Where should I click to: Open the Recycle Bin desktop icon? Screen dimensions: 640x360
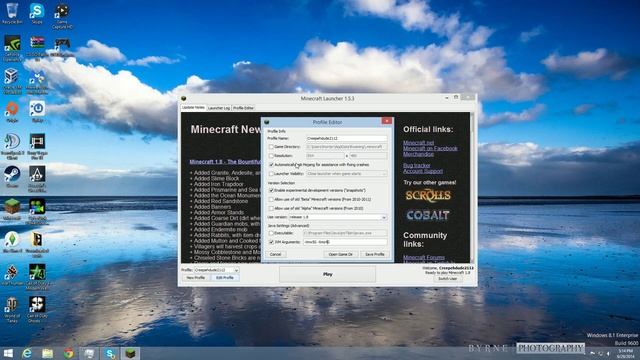tap(12, 12)
